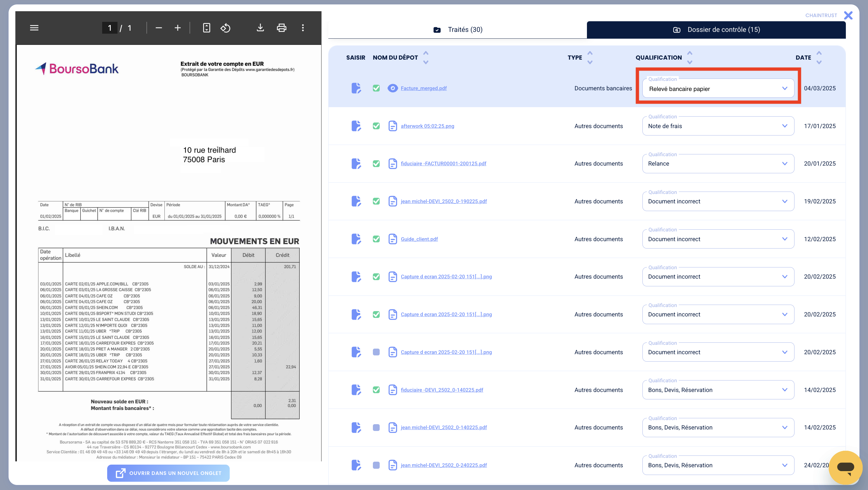The width and height of the screenshot is (868, 490).
Task: Open jean michel-DEVI_2502_0-190225.pdf link
Action: point(444,202)
